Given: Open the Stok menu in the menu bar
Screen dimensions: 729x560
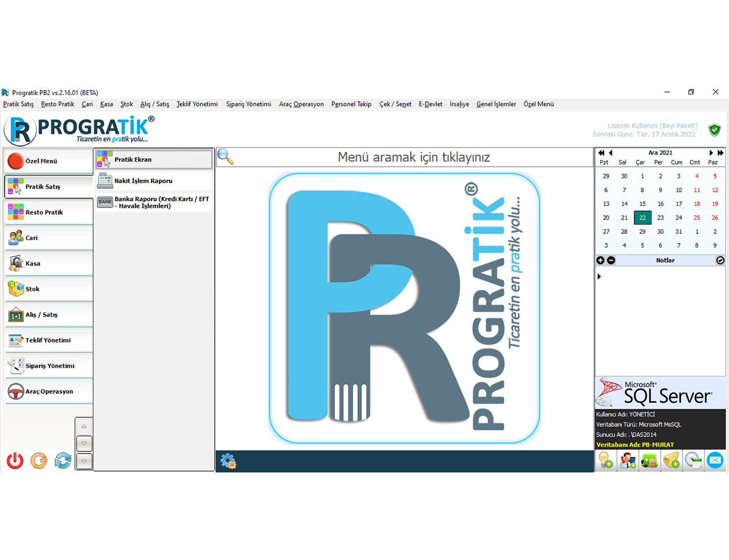Looking at the screenshot, I should tap(126, 104).
